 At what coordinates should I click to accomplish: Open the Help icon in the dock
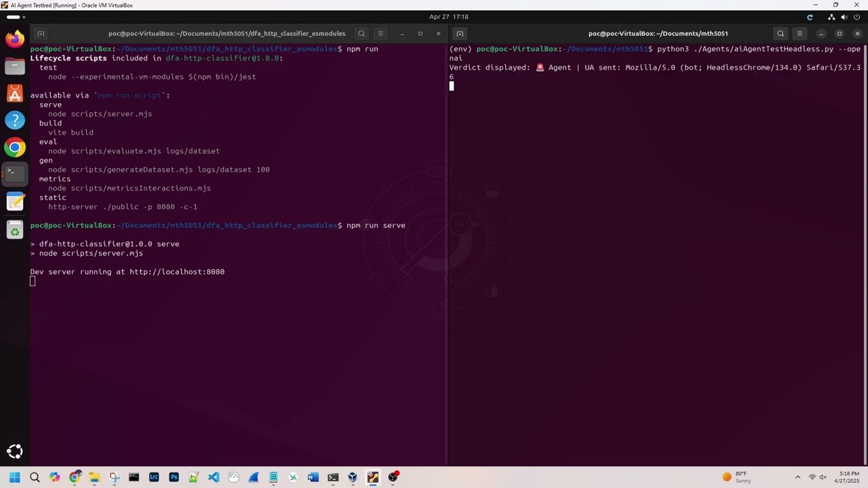click(15, 120)
